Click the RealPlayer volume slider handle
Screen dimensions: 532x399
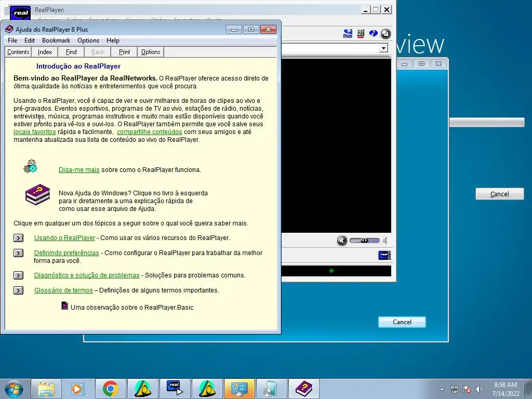364,241
